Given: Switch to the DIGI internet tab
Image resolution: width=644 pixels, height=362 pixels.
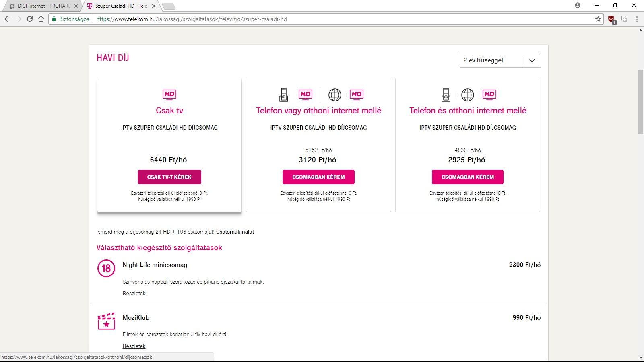Looking at the screenshot, I should (x=43, y=6).
